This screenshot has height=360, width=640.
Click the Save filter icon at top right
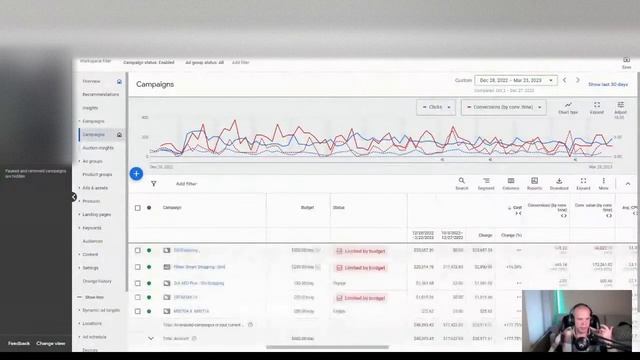click(x=627, y=63)
